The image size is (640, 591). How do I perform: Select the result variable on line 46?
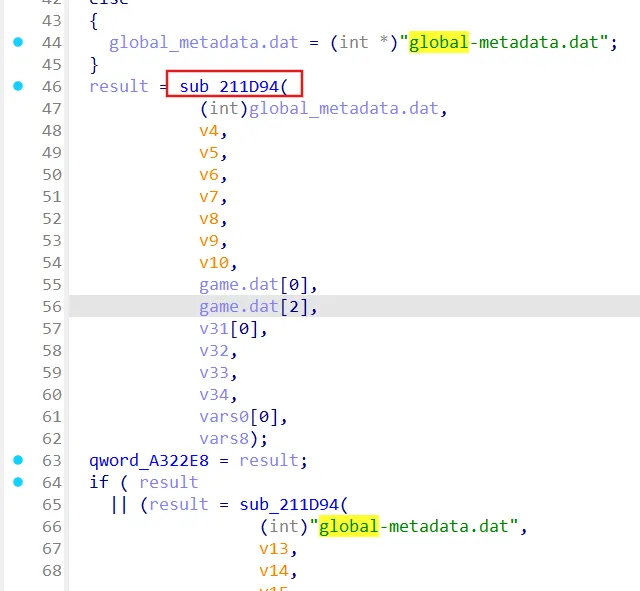tap(118, 87)
